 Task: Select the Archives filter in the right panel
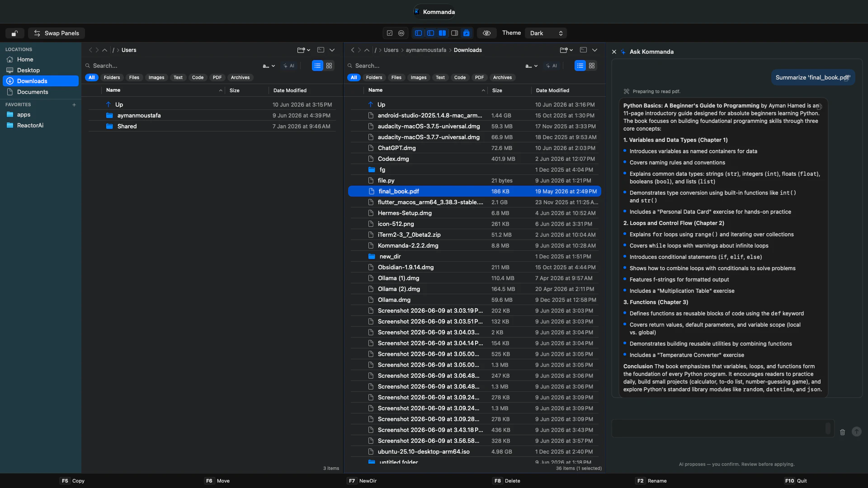(502, 78)
